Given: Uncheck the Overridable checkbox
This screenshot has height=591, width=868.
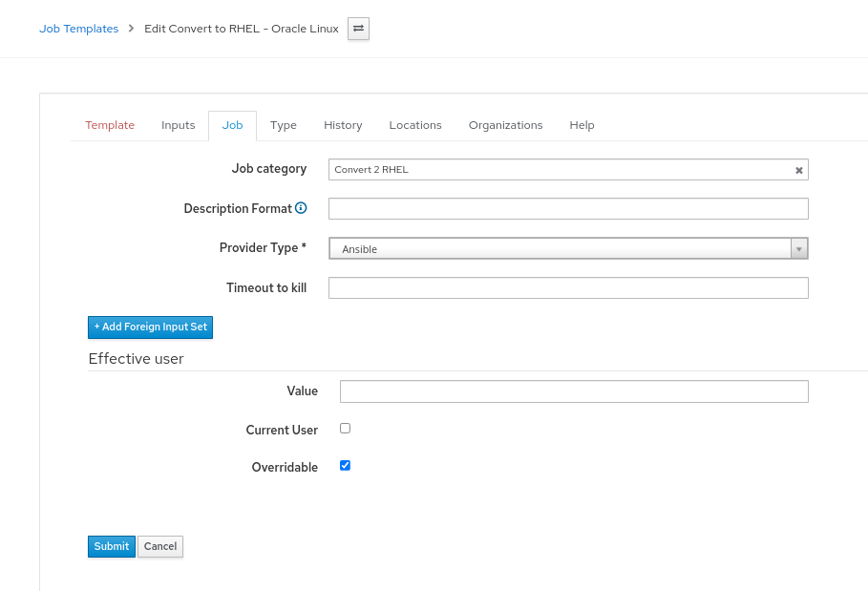Looking at the screenshot, I should point(346,466).
